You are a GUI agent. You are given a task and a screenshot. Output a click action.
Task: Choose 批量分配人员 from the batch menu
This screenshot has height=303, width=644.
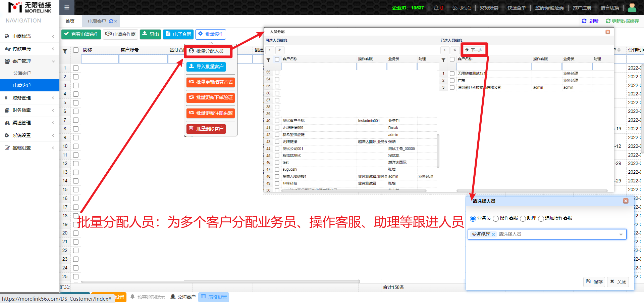coord(206,51)
